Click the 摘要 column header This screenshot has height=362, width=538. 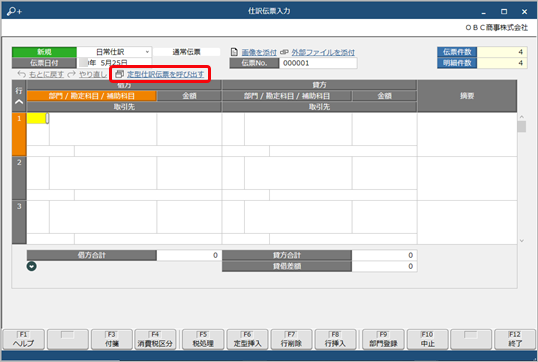(467, 96)
